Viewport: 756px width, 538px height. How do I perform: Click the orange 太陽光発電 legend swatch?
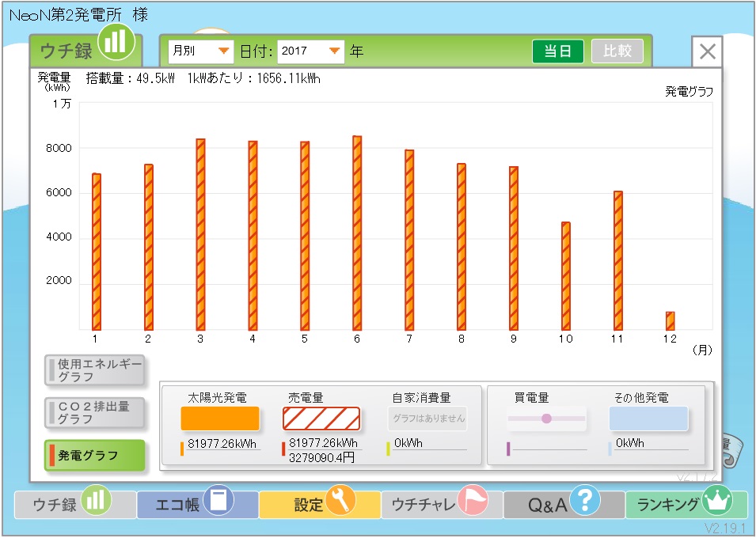click(x=220, y=419)
